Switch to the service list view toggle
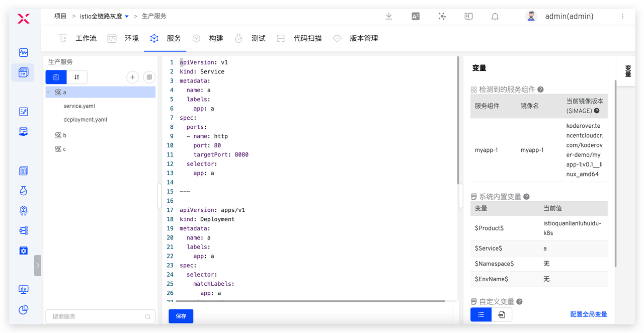Viewport: 644px width, 333px height. point(56,77)
